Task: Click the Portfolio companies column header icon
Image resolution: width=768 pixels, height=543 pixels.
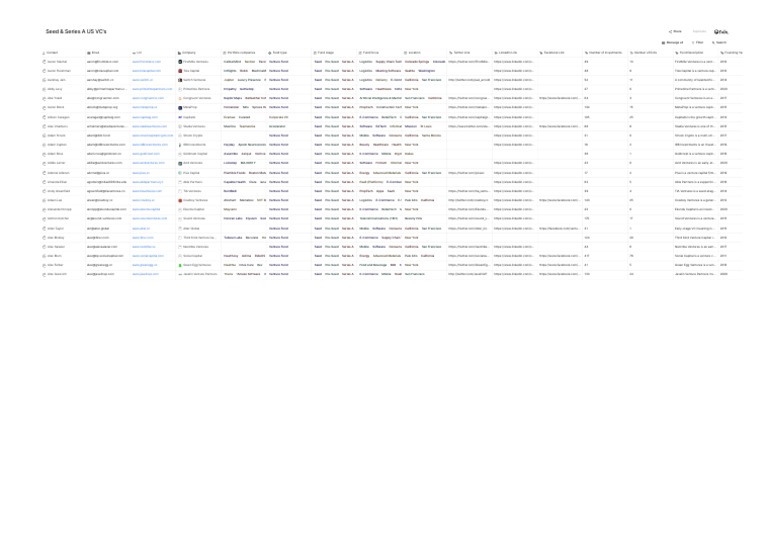Action: point(224,53)
